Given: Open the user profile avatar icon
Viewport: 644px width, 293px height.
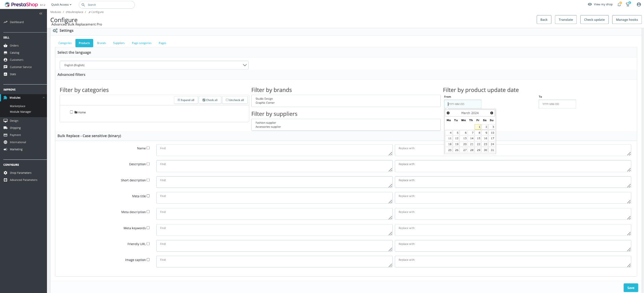Looking at the screenshot, I should (x=639, y=5).
